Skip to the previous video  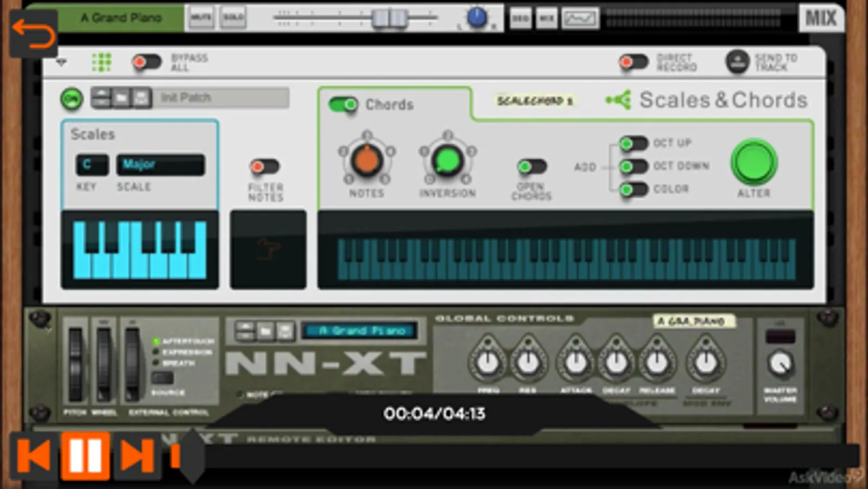34,455
